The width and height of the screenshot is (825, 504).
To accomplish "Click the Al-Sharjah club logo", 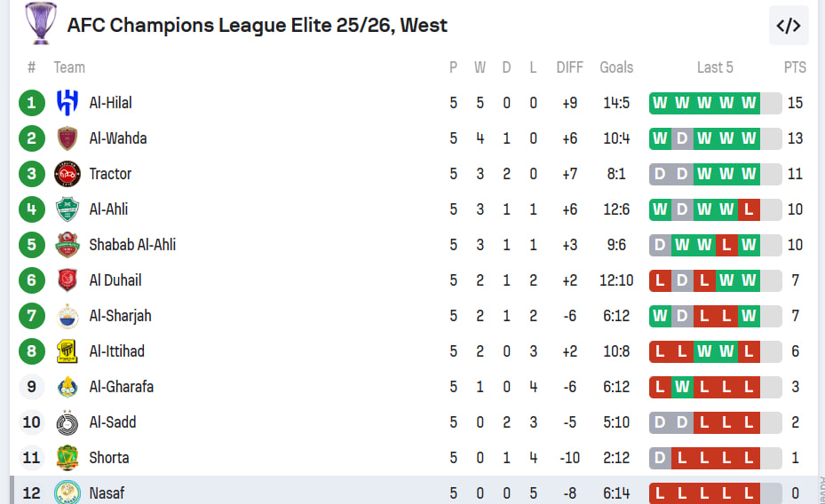I will (x=67, y=316).
